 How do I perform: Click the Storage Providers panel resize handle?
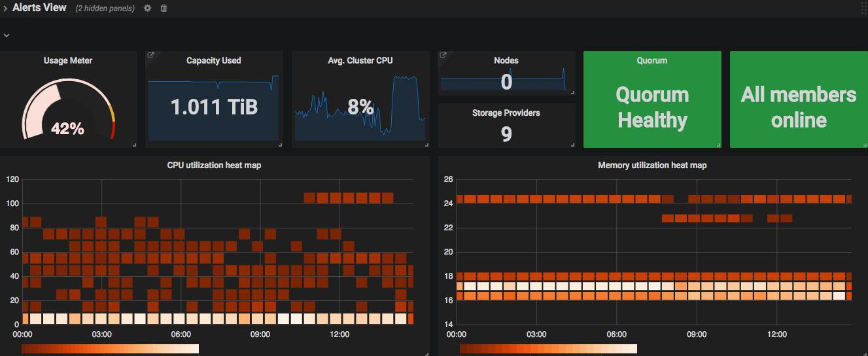click(572, 145)
